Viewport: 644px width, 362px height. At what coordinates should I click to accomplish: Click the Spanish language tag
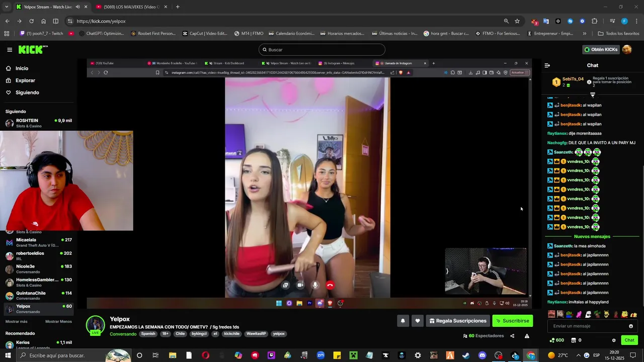point(148,334)
